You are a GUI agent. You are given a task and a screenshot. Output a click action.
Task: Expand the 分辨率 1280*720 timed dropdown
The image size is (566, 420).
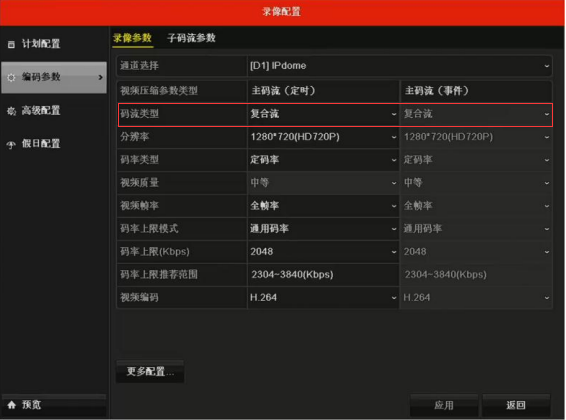323,137
